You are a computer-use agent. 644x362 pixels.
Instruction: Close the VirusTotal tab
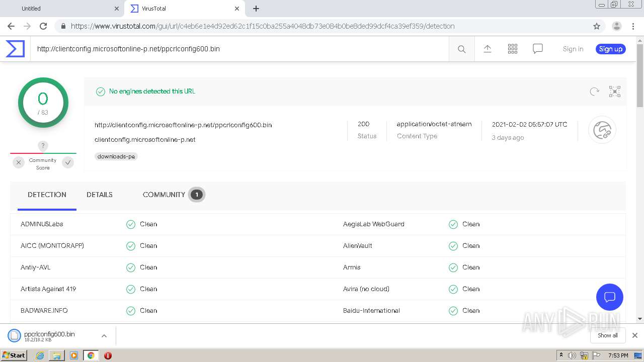[237, 9]
